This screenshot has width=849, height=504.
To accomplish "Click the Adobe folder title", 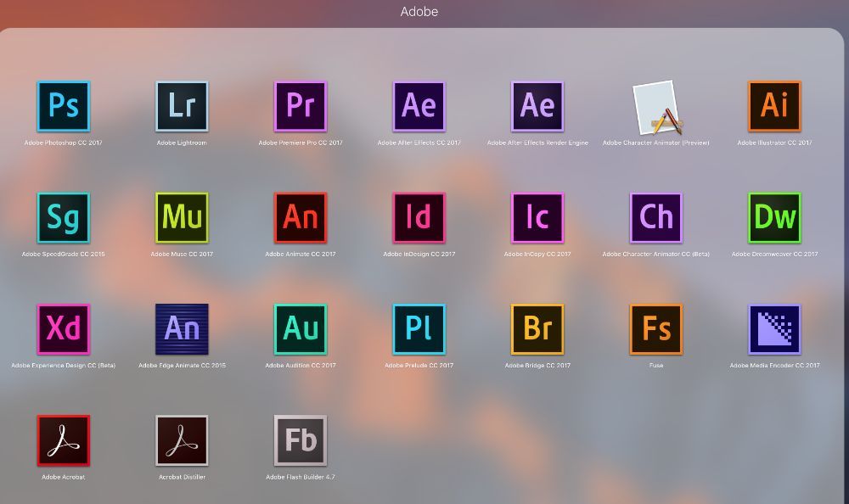I will coord(419,11).
